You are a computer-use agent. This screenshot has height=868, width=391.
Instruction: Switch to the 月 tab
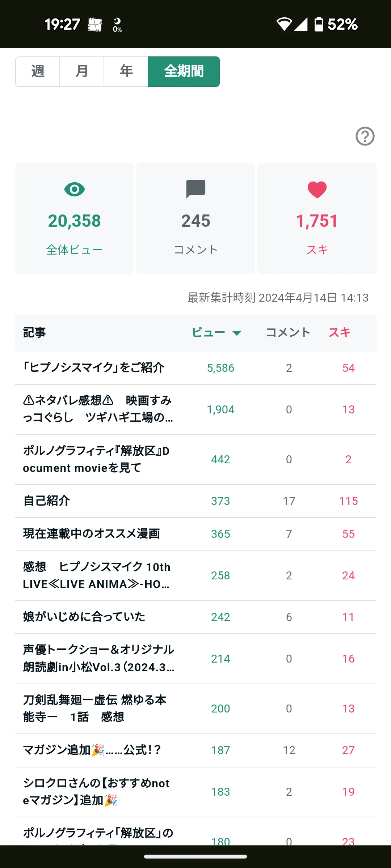point(82,72)
